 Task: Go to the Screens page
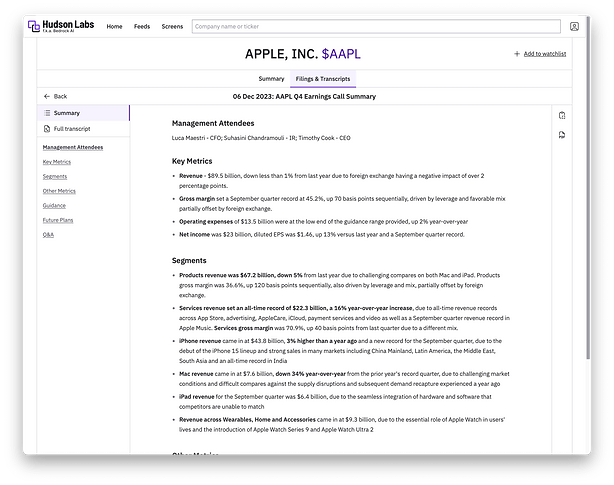click(172, 26)
